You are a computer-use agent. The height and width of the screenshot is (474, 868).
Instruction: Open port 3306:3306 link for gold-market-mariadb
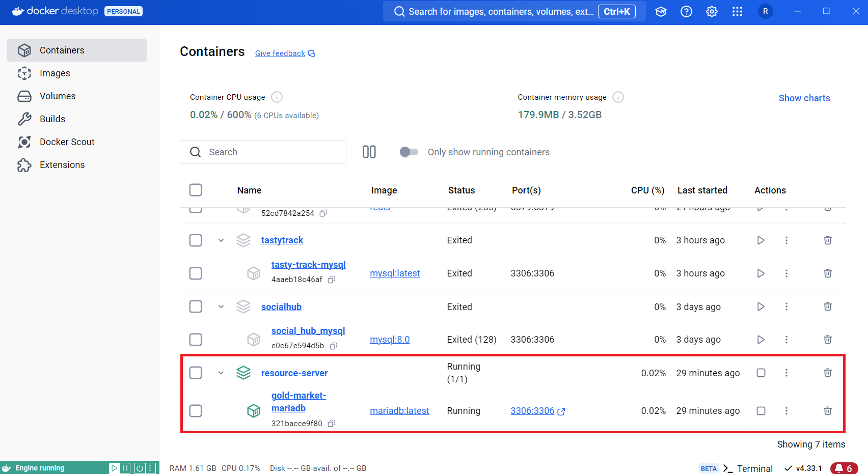(537, 411)
